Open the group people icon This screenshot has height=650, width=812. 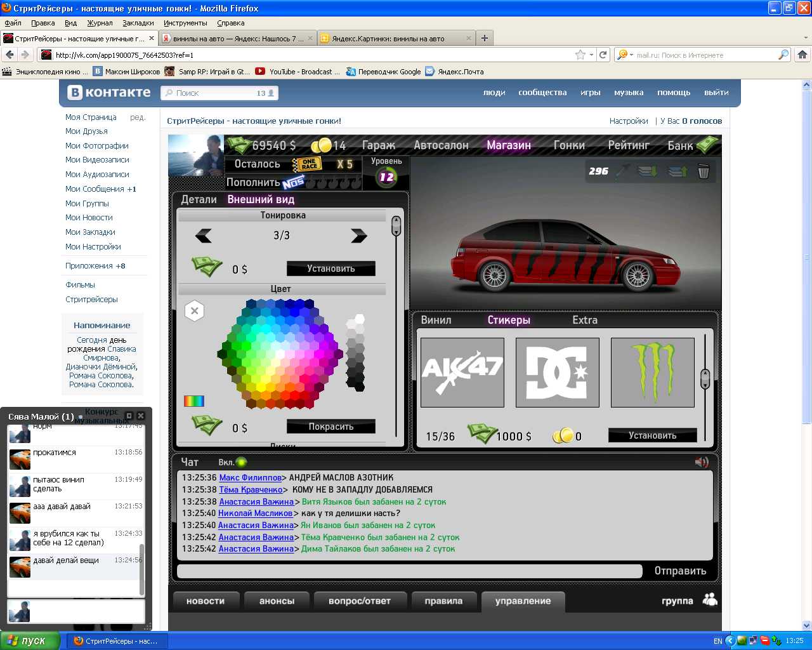(x=710, y=599)
